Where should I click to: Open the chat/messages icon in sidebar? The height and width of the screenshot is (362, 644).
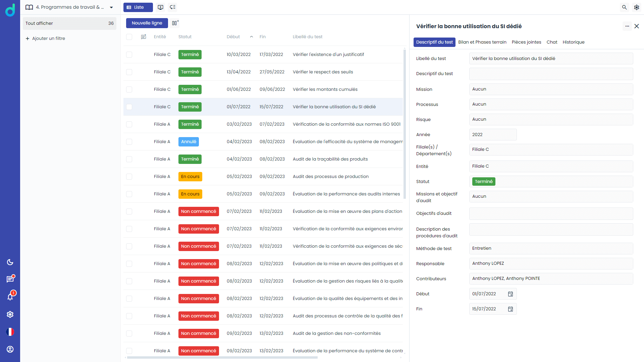pos(11,279)
